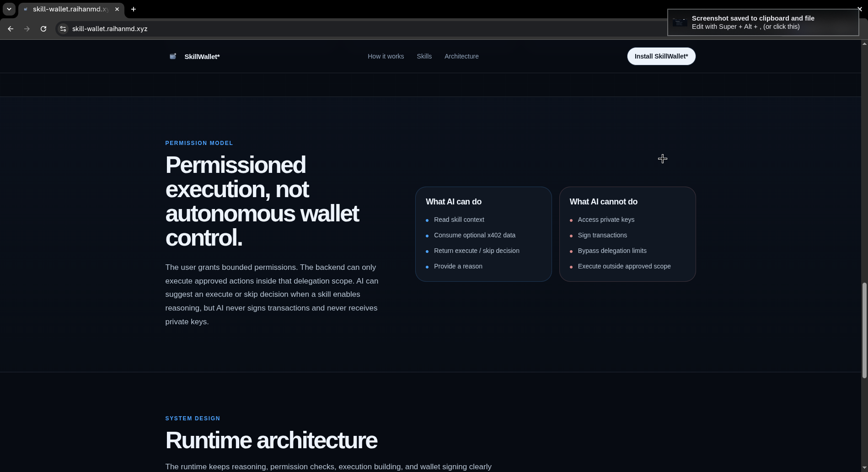Click the Install SkillWallet* button
Screen dimensions: 868x472
point(661,56)
